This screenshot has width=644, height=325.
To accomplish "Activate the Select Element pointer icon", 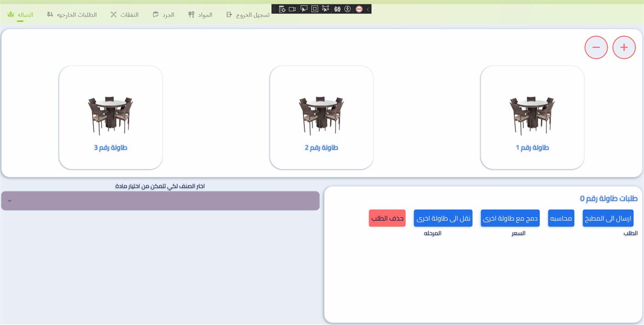I will [x=304, y=9].
